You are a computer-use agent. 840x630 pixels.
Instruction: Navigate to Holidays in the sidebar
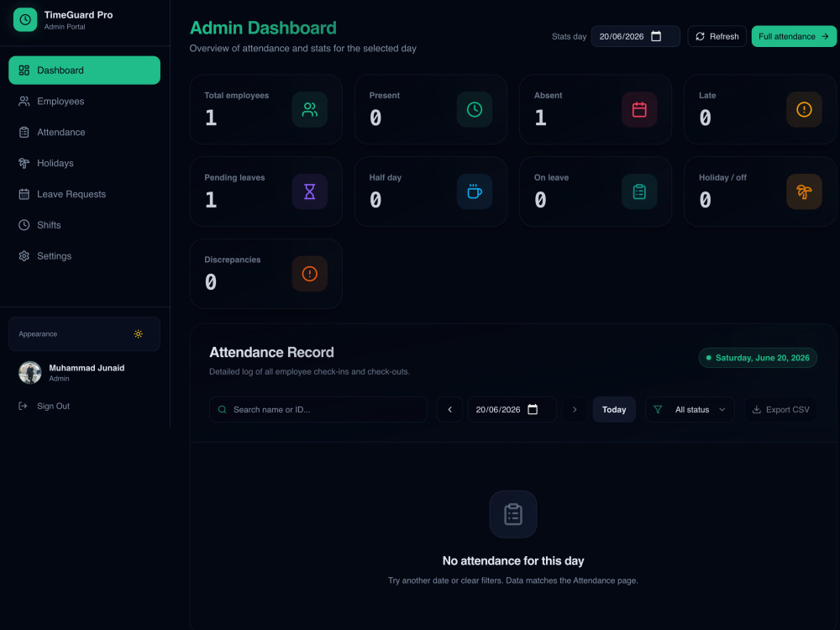(x=84, y=164)
